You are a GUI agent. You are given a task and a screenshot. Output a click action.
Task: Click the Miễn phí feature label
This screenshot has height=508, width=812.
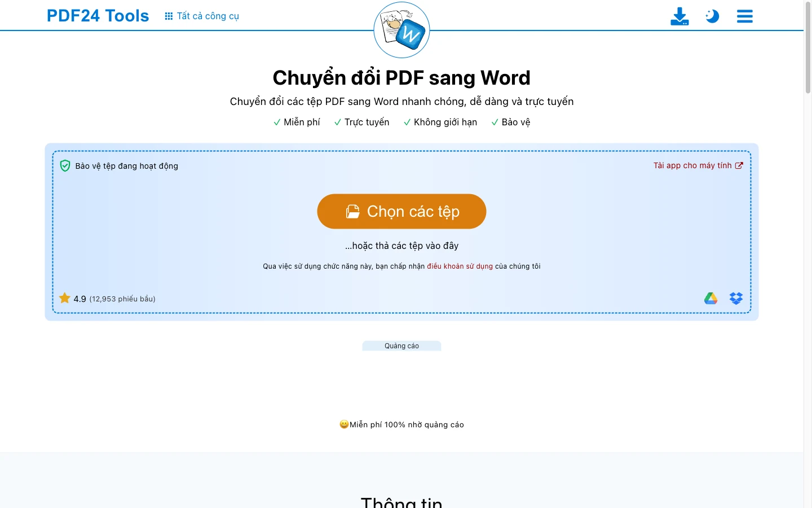click(x=297, y=122)
